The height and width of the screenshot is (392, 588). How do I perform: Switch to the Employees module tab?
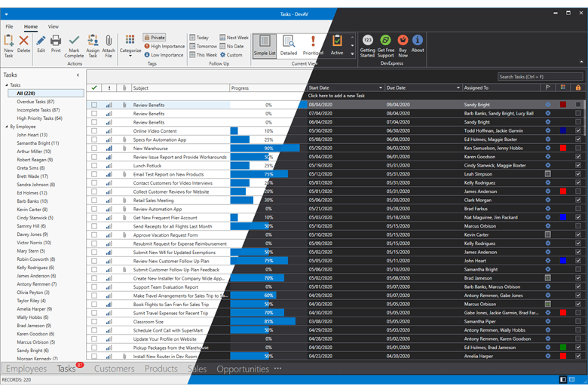tap(26, 369)
